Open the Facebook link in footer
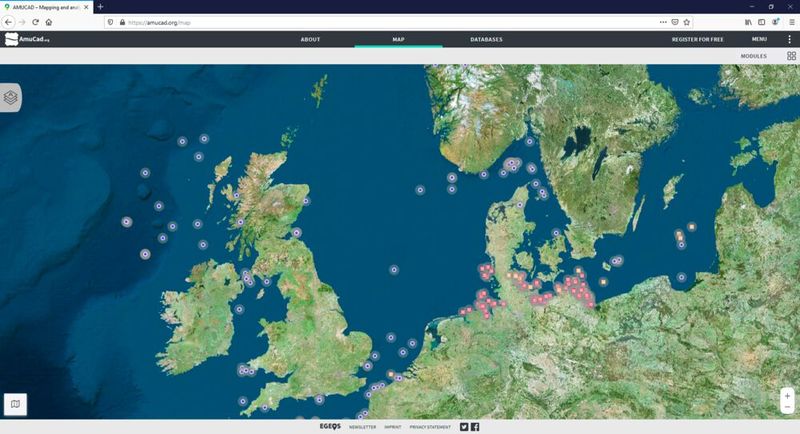 pyautogui.click(x=475, y=427)
